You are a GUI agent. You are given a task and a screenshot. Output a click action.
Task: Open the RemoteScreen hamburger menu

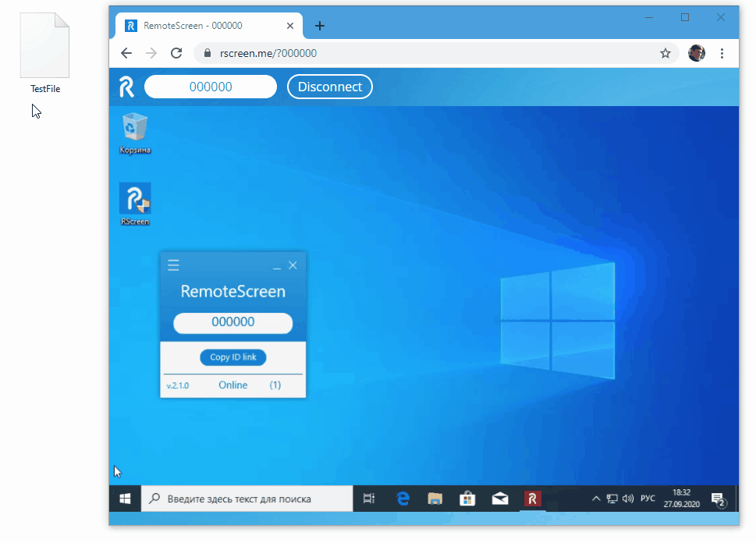(x=172, y=264)
